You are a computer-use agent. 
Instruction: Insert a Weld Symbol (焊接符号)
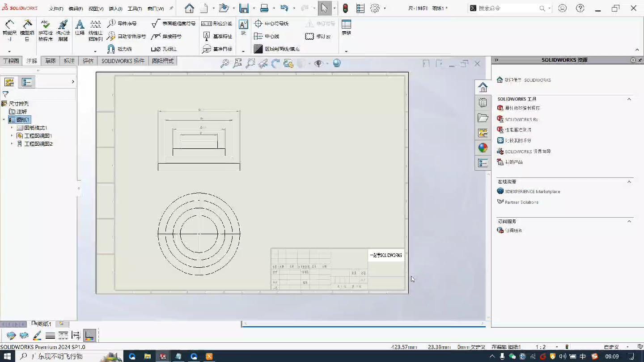pyautogui.click(x=173, y=36)
